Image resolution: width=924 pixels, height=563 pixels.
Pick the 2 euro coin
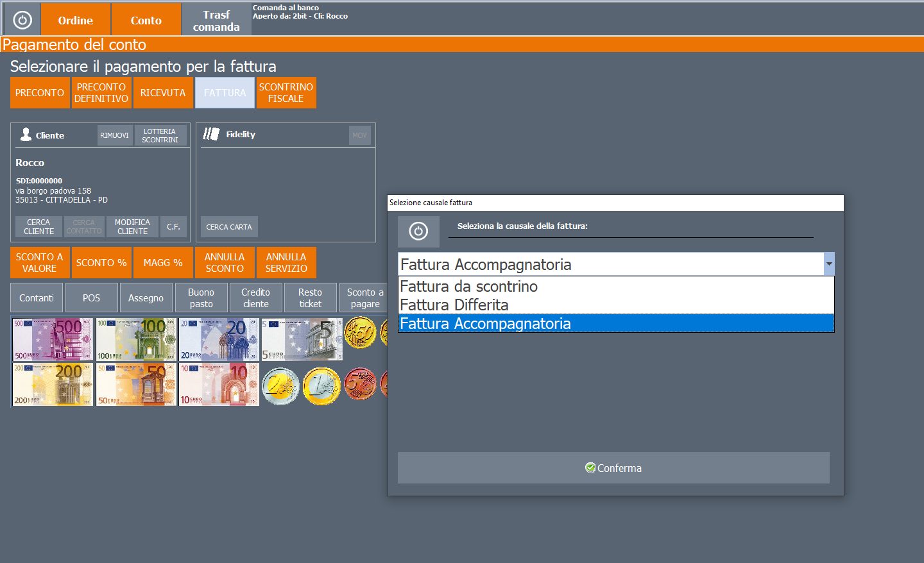pyautogui.click(x=280, y=386)
